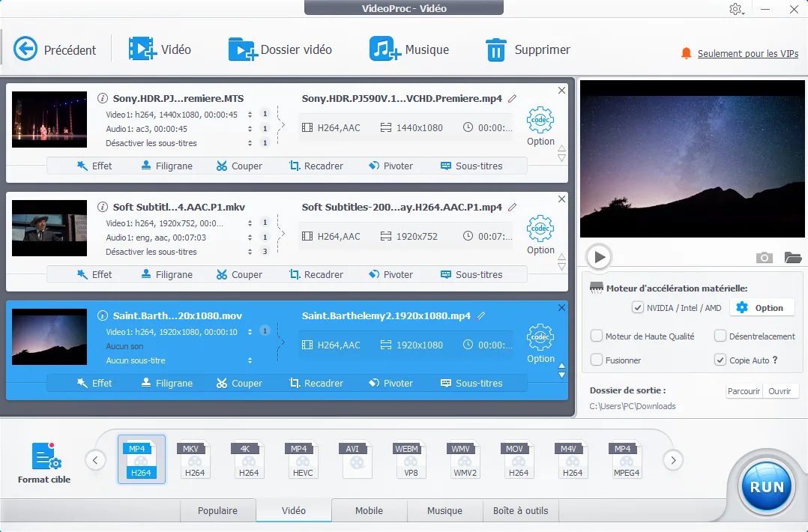Play the preview video
808x532 pixels.
(599, 257)
